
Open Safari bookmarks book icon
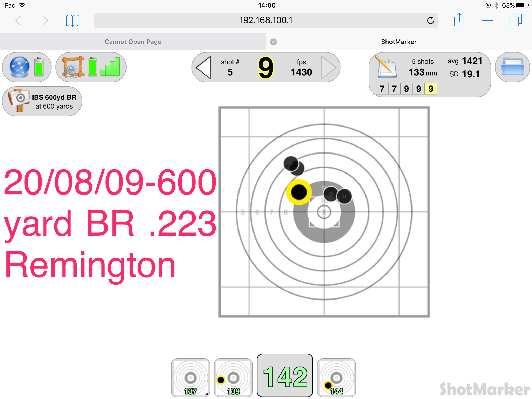73,21
